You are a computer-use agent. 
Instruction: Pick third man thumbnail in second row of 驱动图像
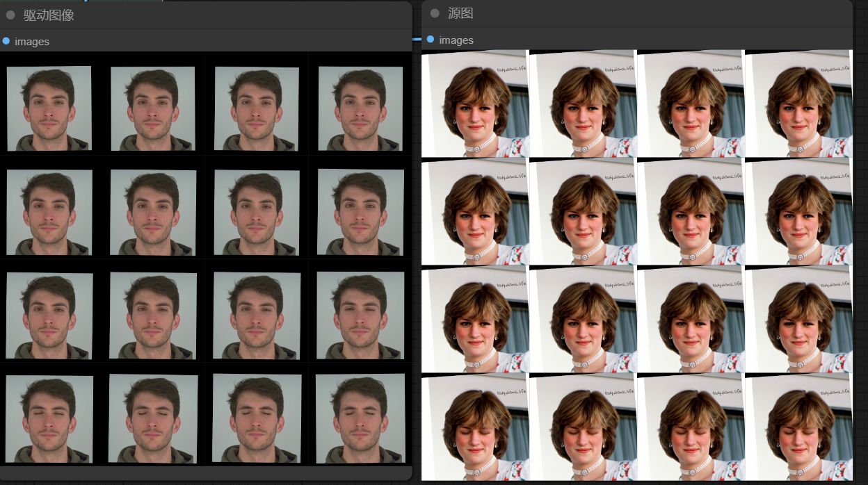257,213
